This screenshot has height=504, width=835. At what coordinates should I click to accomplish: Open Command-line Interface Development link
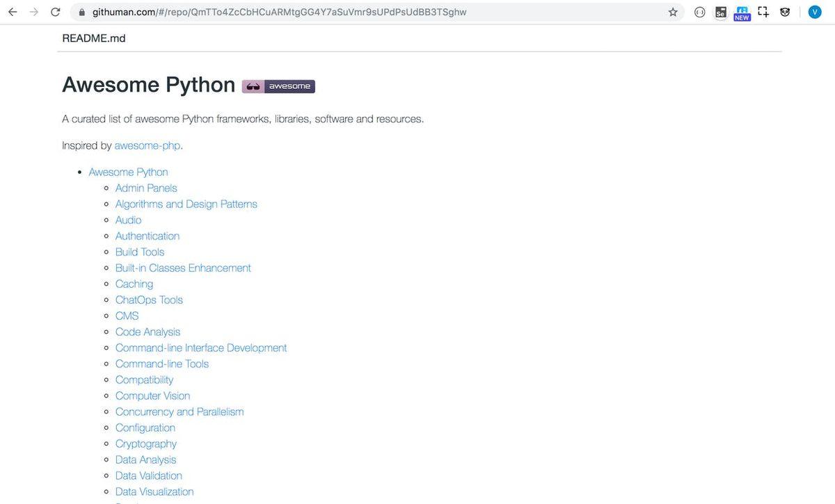[201, 348]
